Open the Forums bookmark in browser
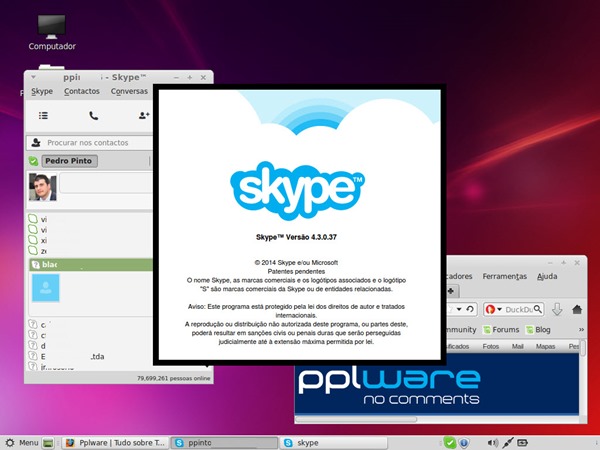The width and height of the screenshot is (600, 450). click(501, 329)
